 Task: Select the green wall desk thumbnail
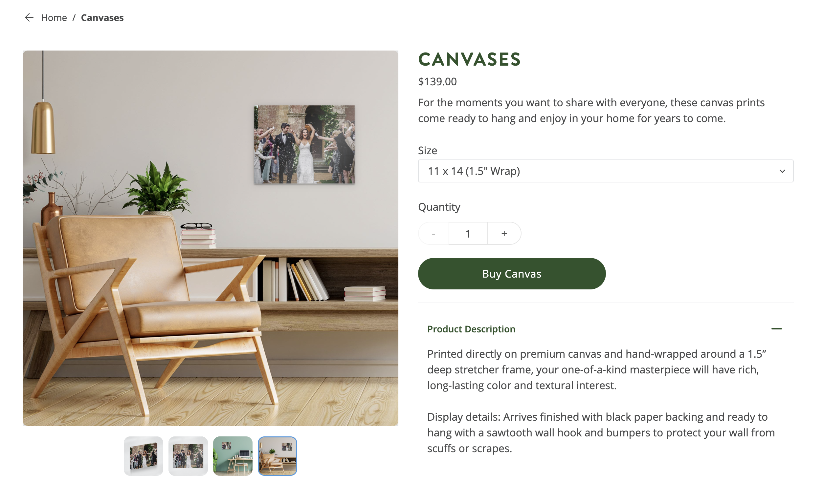pos(233,456)
